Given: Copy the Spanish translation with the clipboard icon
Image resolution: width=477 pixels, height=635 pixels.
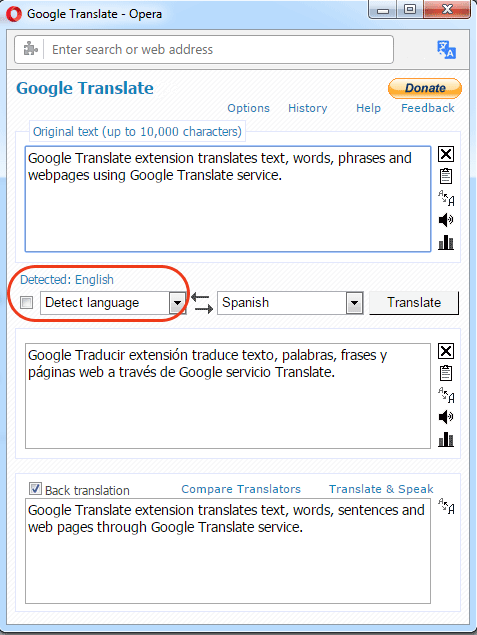Looking at the screenshot, I should click(x=446, y=373).
